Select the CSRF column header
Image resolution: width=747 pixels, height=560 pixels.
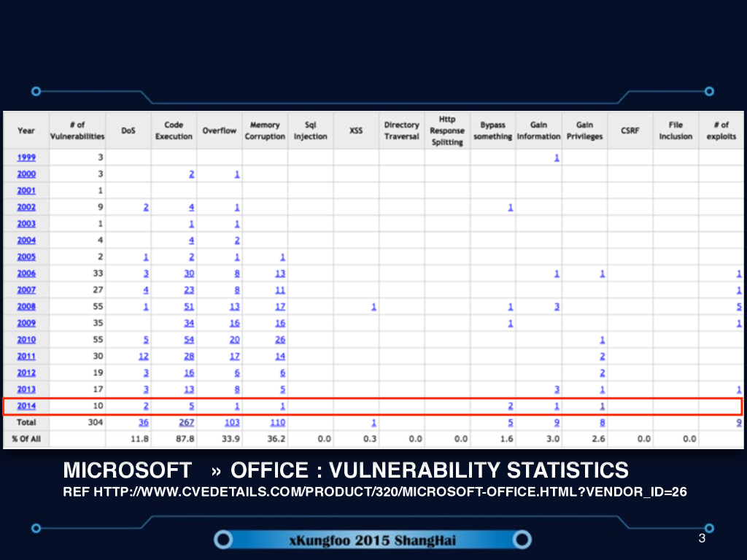click(630, 131)
